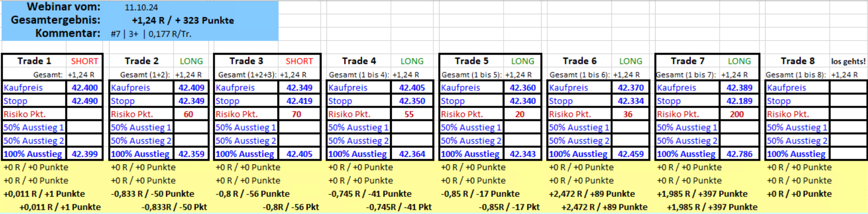Select Trade 5 Risiko Pkt. value 20
This screenshot has width=868, height=214.
click(520, 114)
